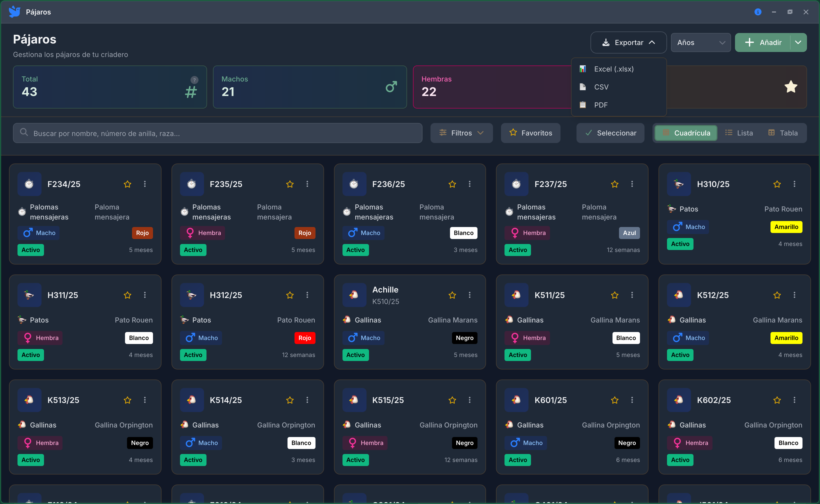
Task: Open the three-dot menu on H310/25 card
Action: 794,184
